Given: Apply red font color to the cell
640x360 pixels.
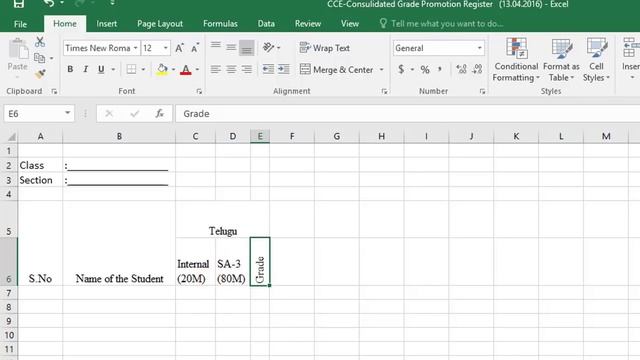Looking at the screenshot, I should (x=186, y=69).
